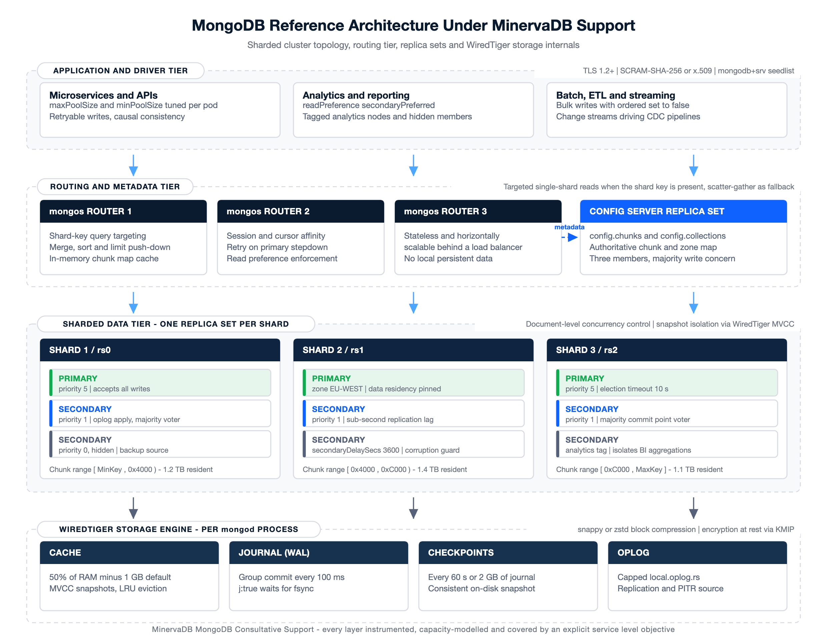Select the APPLICATION AND DRIVER TIER label
The image size is (827, 644).
(120, 70)
